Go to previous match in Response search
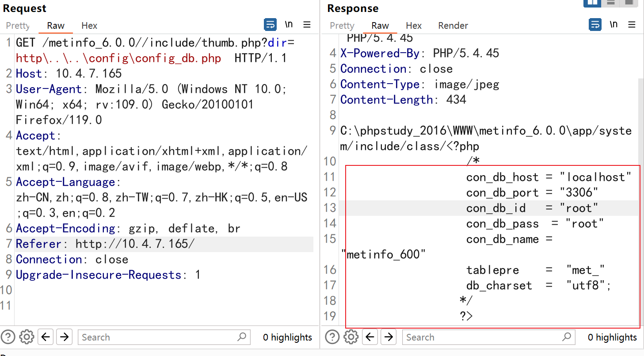 (x=370, y=337)
